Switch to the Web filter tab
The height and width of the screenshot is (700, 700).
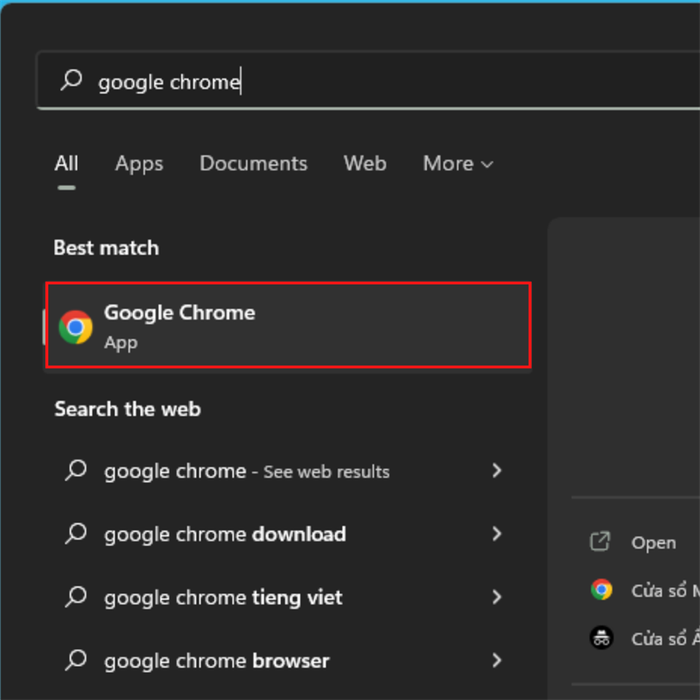[x=365, y=163]
